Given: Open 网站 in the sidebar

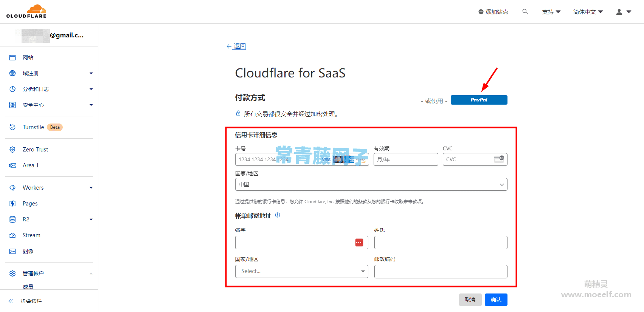Looking at the screenshot, I should coord(28,57).
